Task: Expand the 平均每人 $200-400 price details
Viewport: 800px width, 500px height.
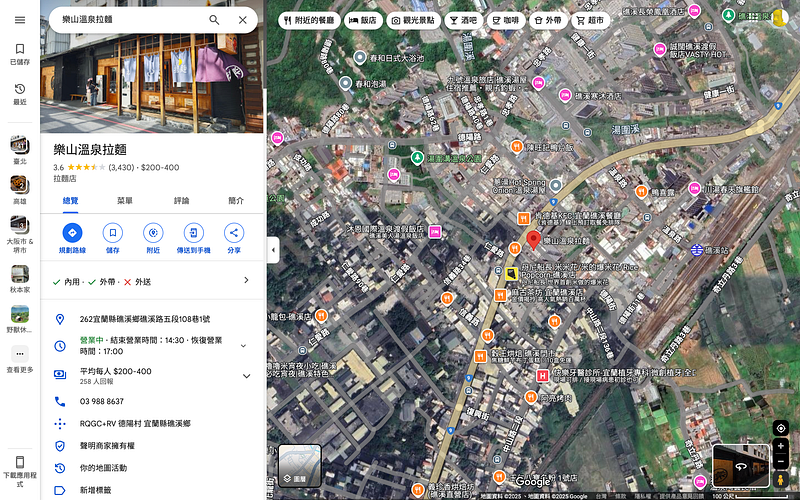Action: click(246, 376)
